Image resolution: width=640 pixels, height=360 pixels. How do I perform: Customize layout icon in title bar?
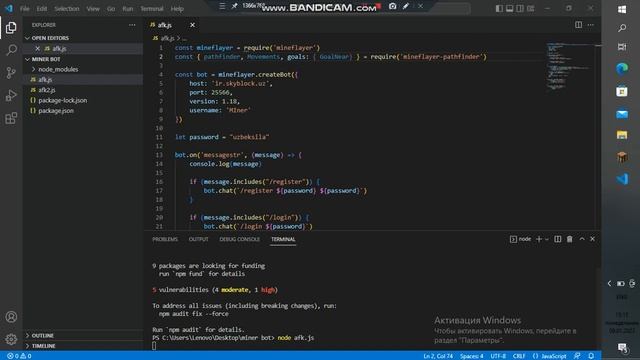pyautogui.click(x=530, y=8)
